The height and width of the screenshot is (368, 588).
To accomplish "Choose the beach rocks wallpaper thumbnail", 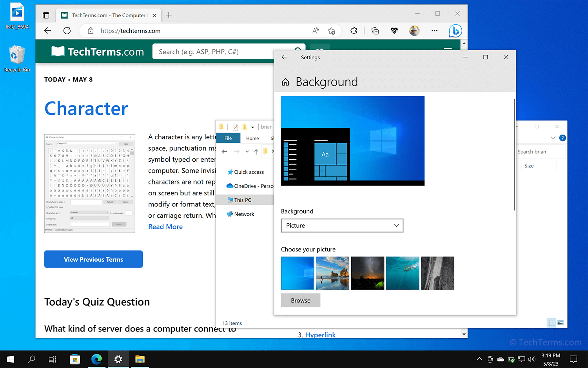I will [332, 273].
